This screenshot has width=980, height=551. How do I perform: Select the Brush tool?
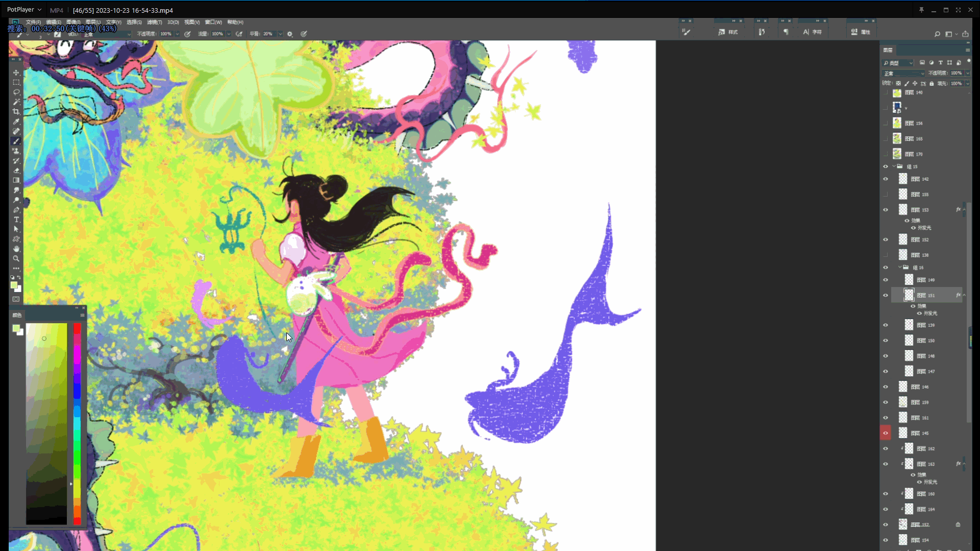click(16, 141)
